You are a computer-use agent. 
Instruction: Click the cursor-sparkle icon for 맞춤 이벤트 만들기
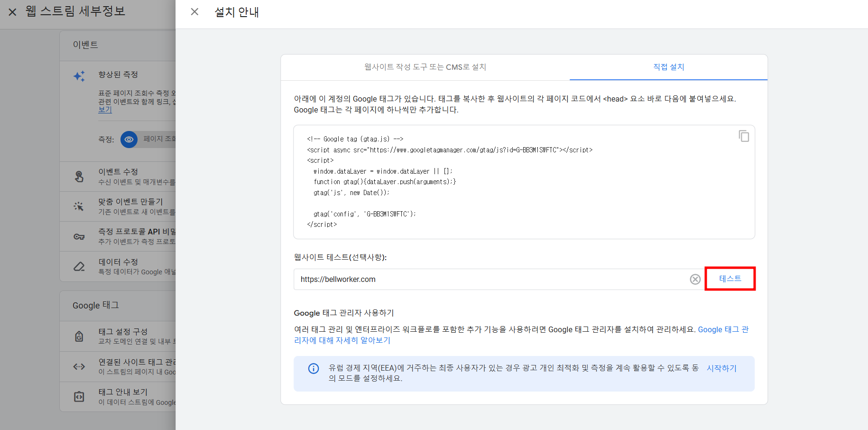click(79, 206)
